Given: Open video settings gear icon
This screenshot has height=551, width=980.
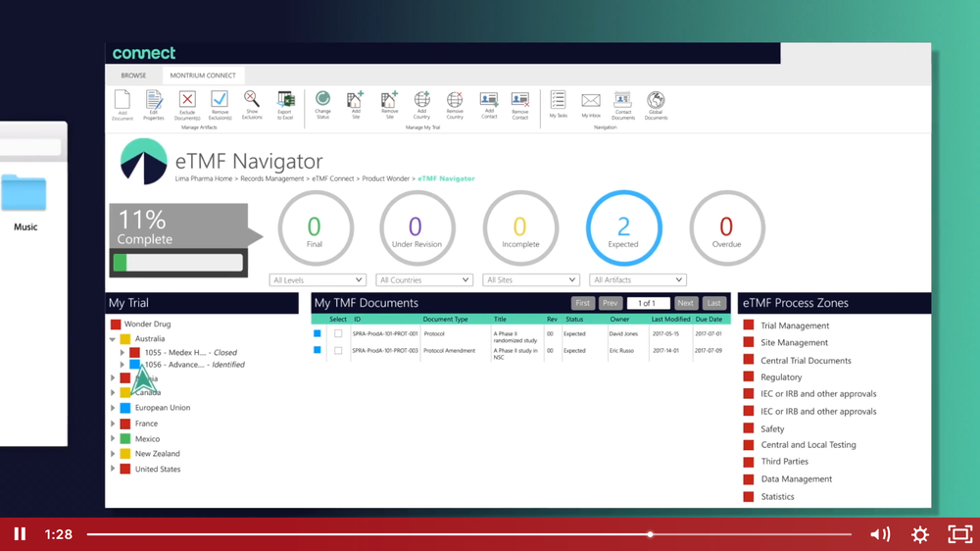Looking at the screenshot, I should click(920, 534).
